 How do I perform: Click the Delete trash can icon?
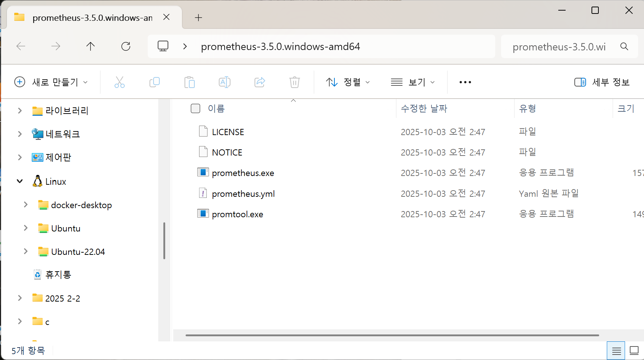(x=295, y=82)
